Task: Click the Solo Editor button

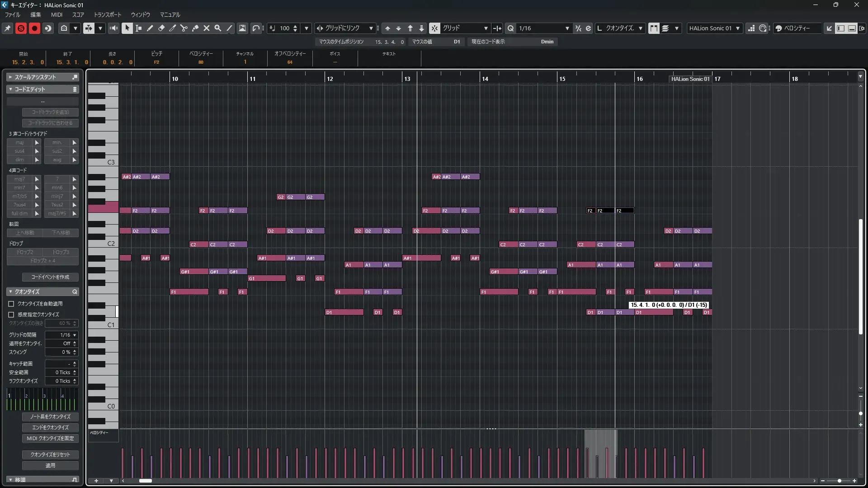Action: coord(21,28)
